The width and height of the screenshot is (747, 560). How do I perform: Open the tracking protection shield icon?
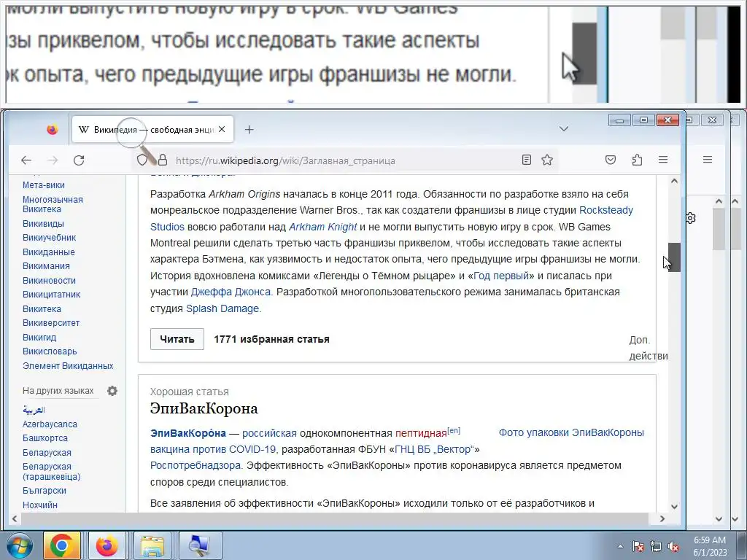[x=142, y=160]
